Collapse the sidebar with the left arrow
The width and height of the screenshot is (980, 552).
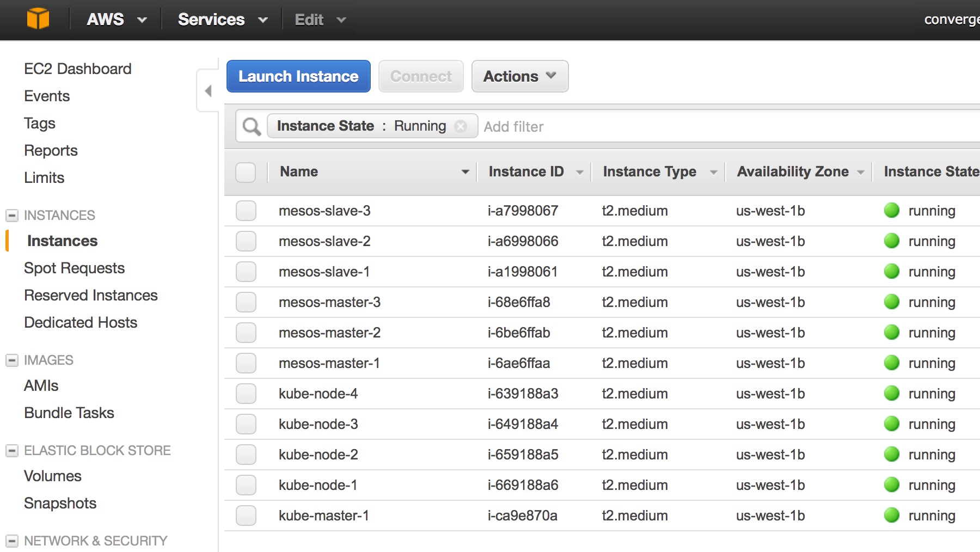tap(208, 91)
